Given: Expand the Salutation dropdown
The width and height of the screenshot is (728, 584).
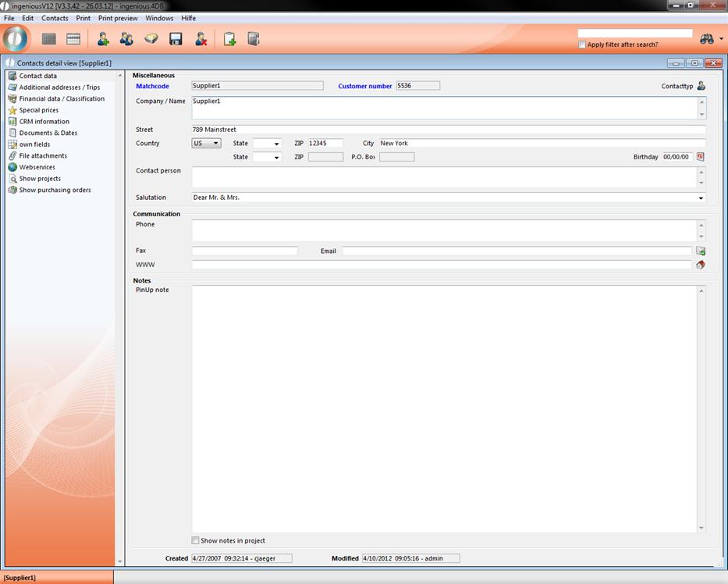Looking at the screenshot, I should tap(701, 198).
